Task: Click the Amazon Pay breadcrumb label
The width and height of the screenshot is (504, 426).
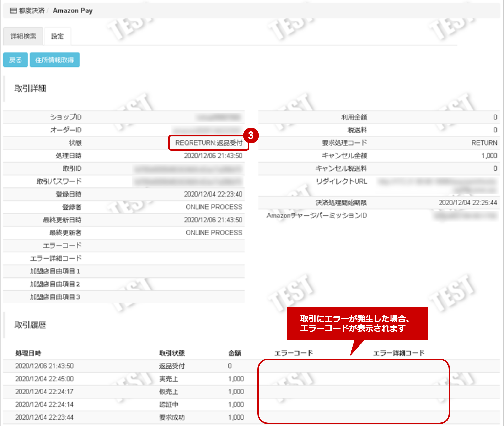Action: [x=73, y=10]
